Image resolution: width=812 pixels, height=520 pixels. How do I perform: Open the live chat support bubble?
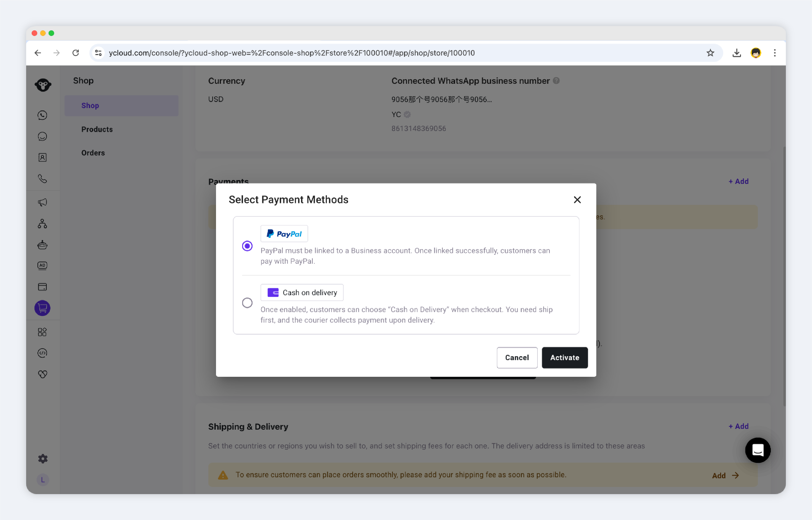[758, 450]
